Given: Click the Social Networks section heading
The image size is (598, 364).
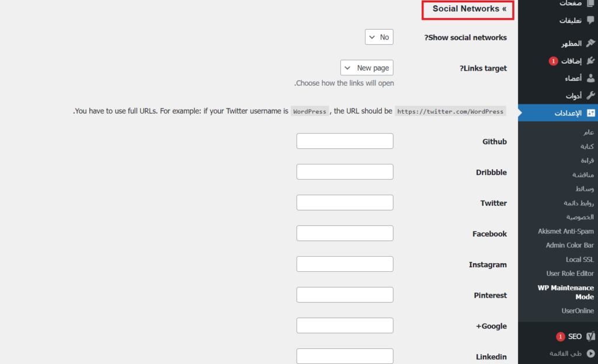Looking at the screenshot, I should (470, 9).
